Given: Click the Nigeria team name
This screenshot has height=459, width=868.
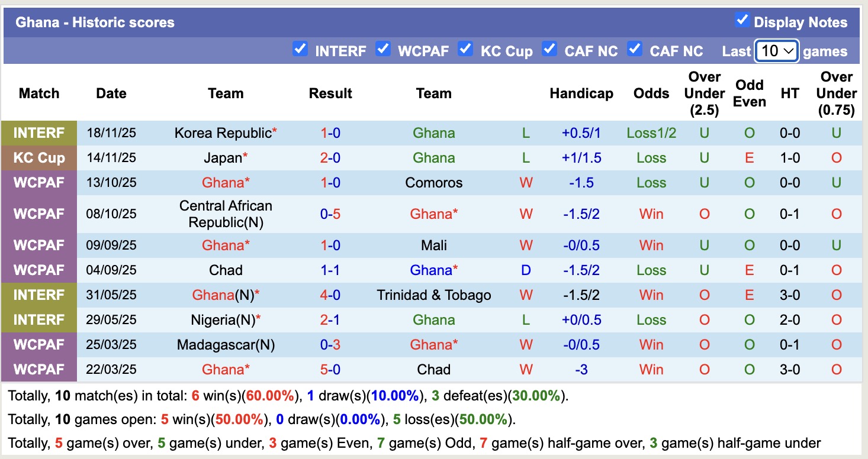Looking at the screenshot, I should click(222, 320).
